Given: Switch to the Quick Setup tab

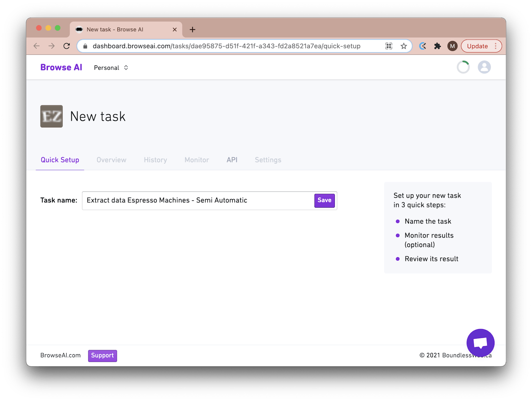Looking at the screenshot, I should [60, 160].
